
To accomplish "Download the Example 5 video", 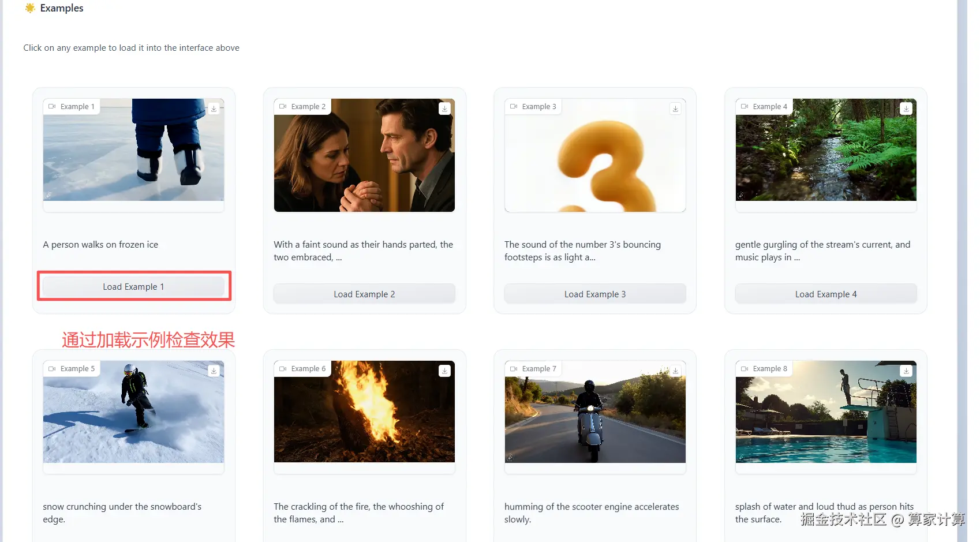I will click(214, 371).
